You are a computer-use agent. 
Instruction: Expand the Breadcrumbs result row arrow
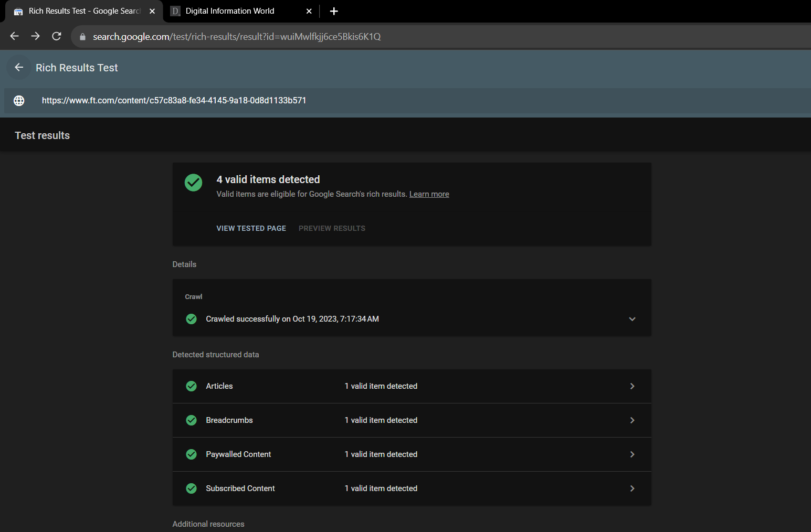tap(632, 420)
